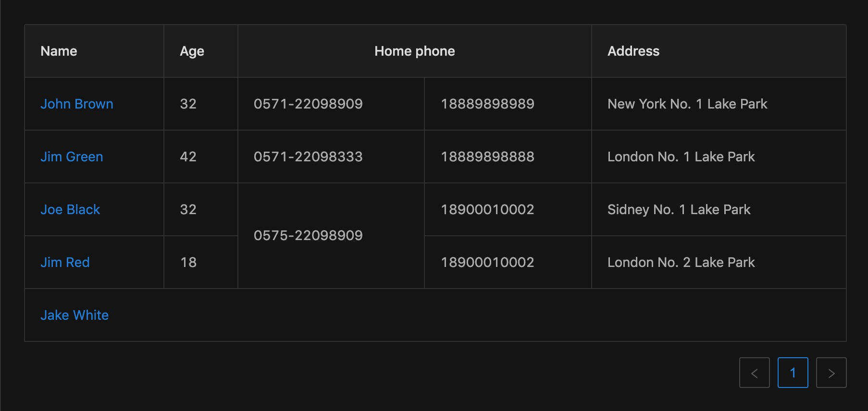Click phone number 18889898888
Image resolution: width=868 pixels, height=411 pixels.
point(487,157)
